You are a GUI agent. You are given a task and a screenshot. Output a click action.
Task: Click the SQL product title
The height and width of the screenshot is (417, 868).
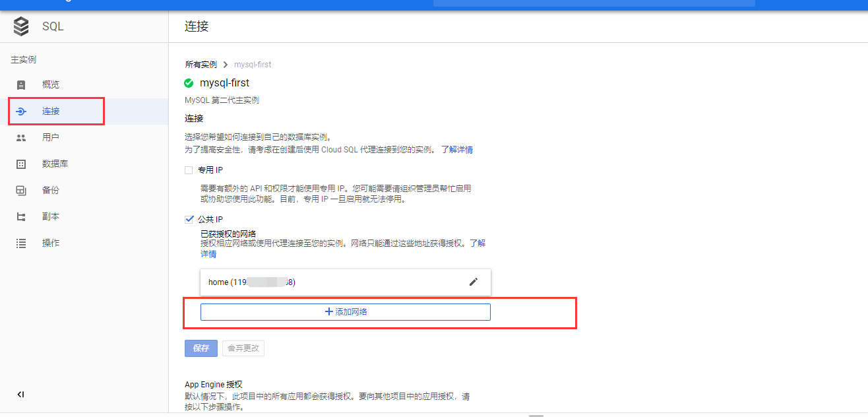[53, 27]
